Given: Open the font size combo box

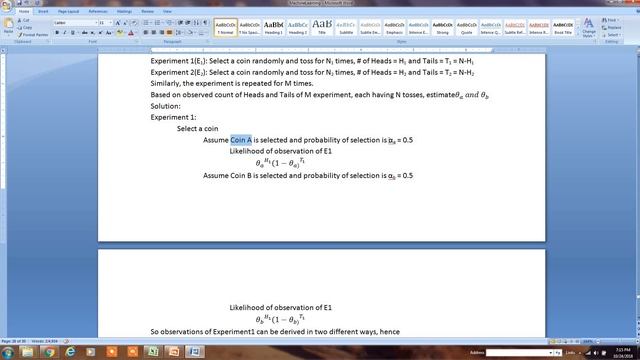Looking at the screenshot, I should [106, 23].
